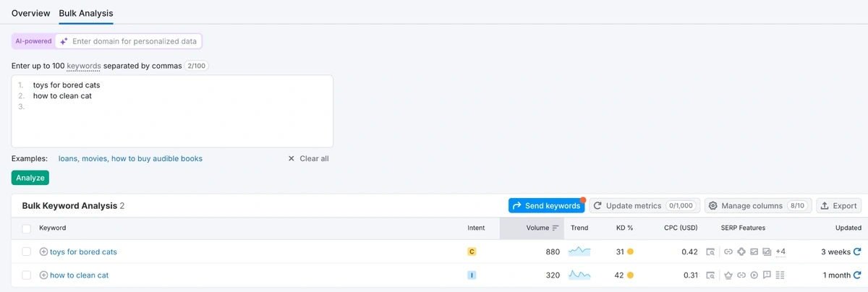Click the link SERP feature icon for toys for bored cats
Image resolution: width=868 pixels, height=292 pixels.
pyautogui.click(x=728, y=252)
